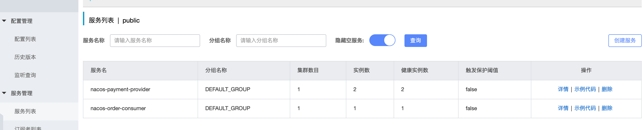Open 详情 for nacos-order-consumer

coord(563,108)
